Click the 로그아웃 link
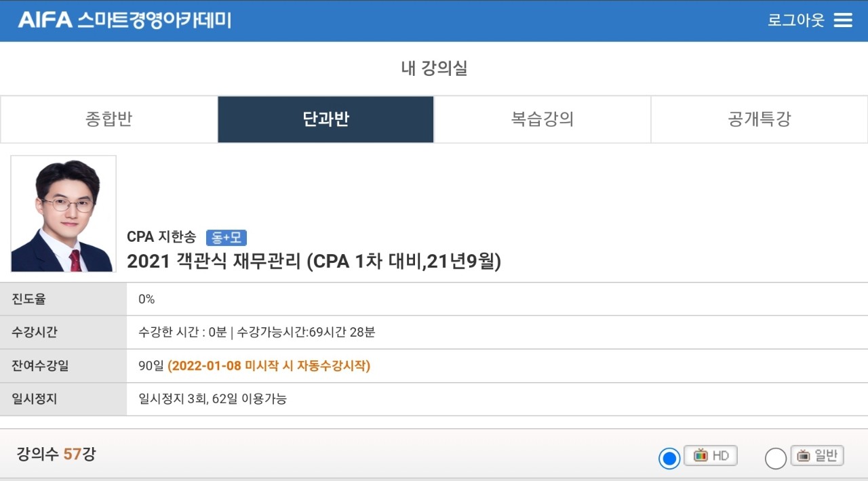This screenshot has height=481, width=868. tap(795, 20)
